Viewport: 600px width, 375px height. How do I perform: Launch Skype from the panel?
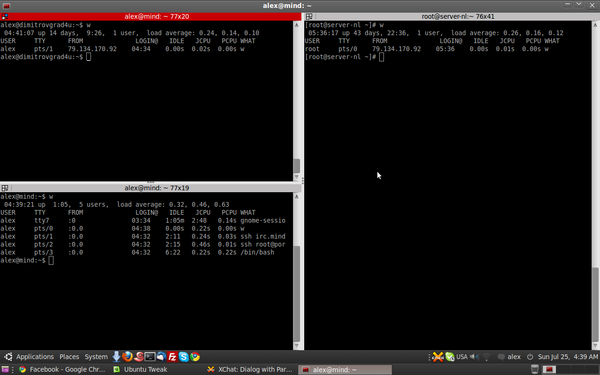tap(184, 357)
